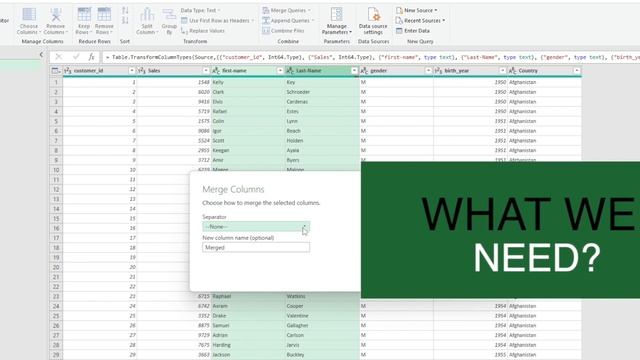Click table corner menu icon
640x360 pixels.
[x=56, y=71]
